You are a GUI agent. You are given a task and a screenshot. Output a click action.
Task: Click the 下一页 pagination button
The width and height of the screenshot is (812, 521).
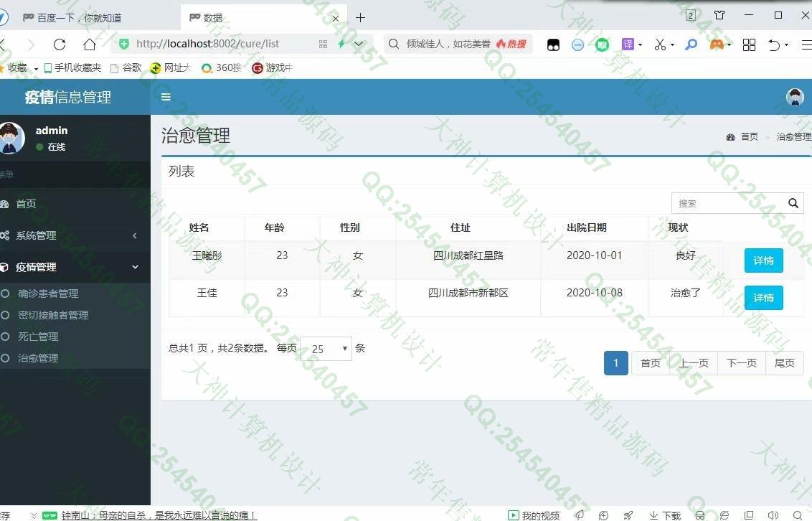742,363
